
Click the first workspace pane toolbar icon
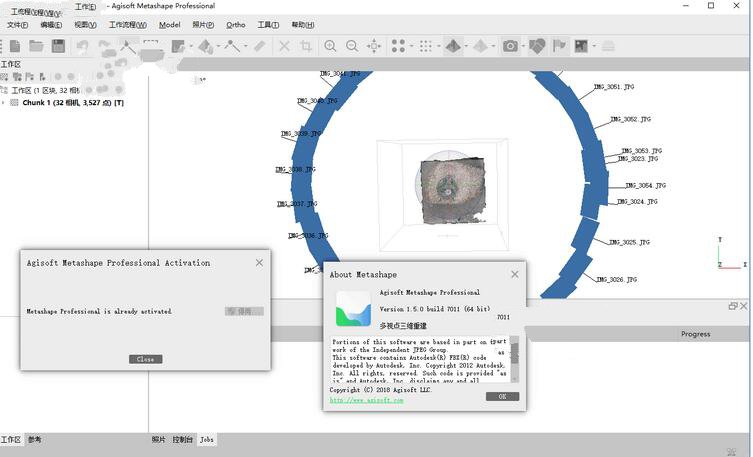(4, 77)
